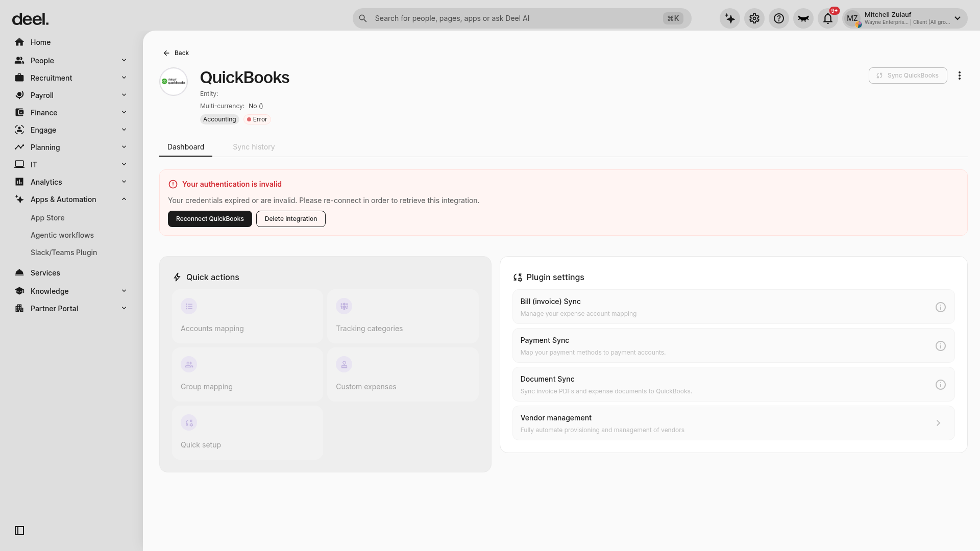Show info for Bill (invoice) Sync
The height and width of the screenshot is (551, 980).
[x=941, y=307]
